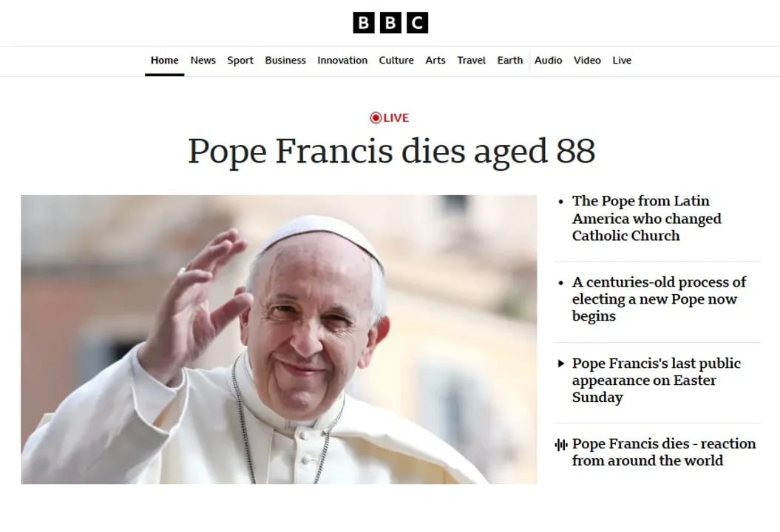Screen dimensions: 780x532
Task: Navigate to Culture
Action: 396,61
